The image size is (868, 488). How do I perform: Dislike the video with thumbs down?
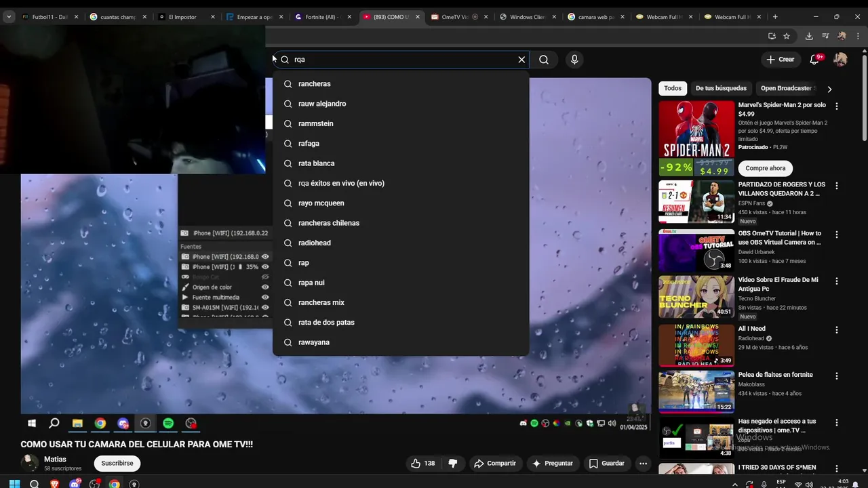click(453, 464)
